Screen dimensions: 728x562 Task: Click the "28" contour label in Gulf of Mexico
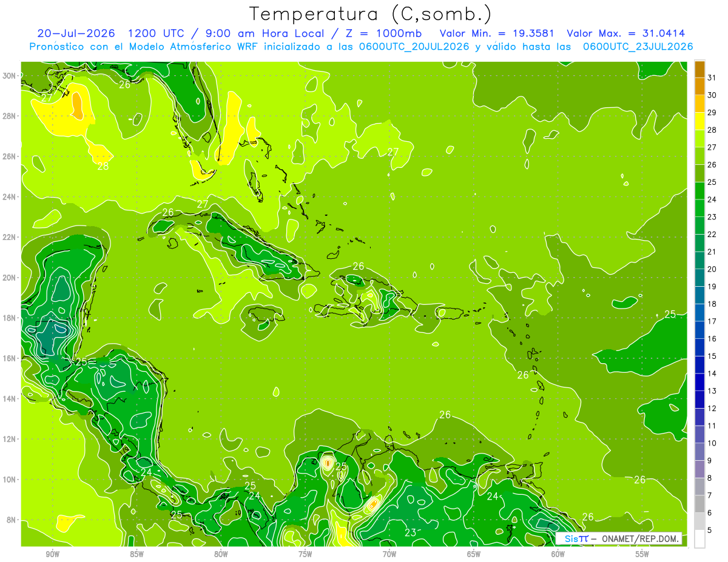103,166
